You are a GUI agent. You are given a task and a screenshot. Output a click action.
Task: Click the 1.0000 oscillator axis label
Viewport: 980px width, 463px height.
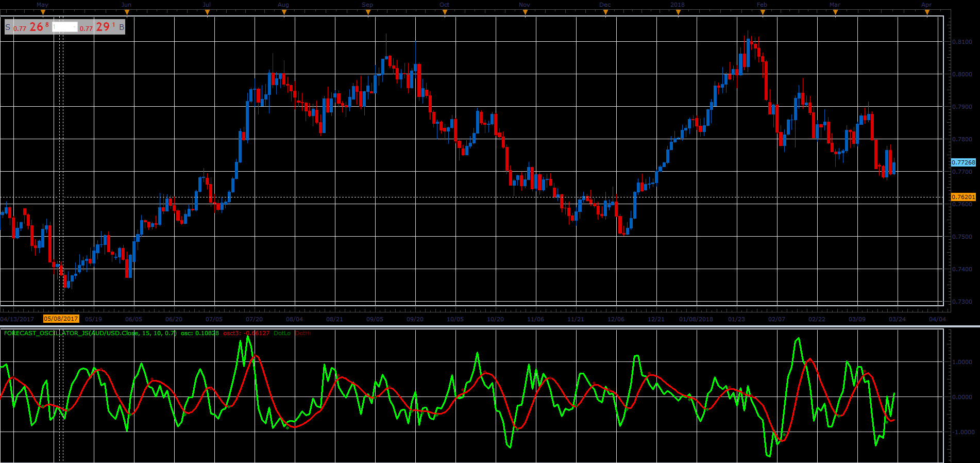pos(962,362)
